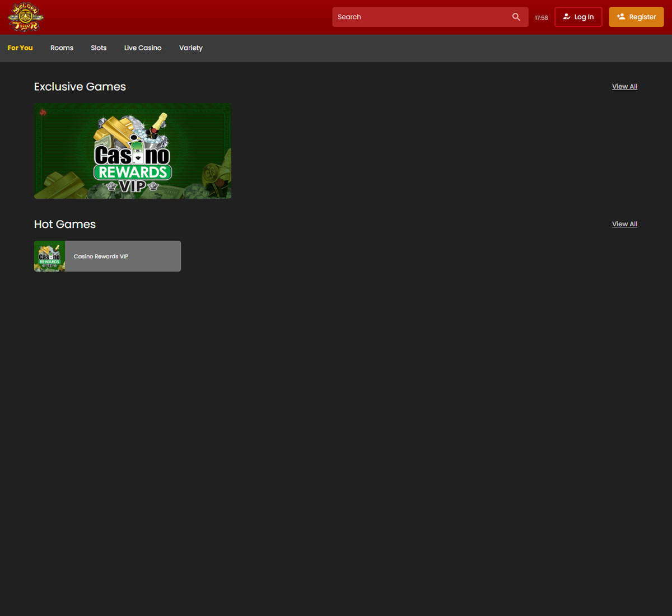Open the Variety games section
Image resolution: width=672 pixels, height=616 pixels.
click(190, 48)
